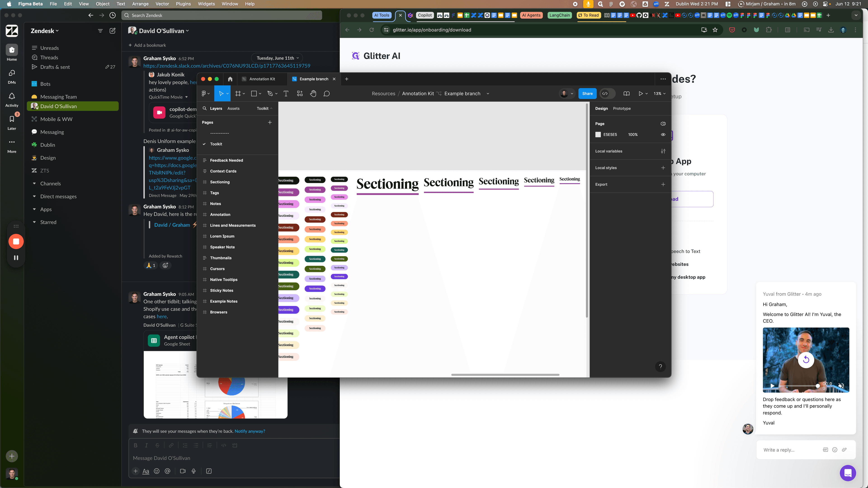Add a new page in Pages panel

point(270,122)
